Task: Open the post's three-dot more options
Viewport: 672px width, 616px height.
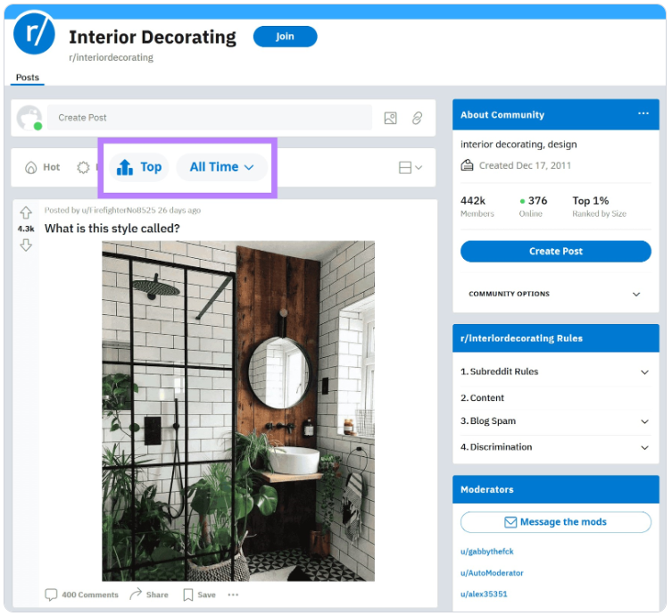Action: coord(233,595)
